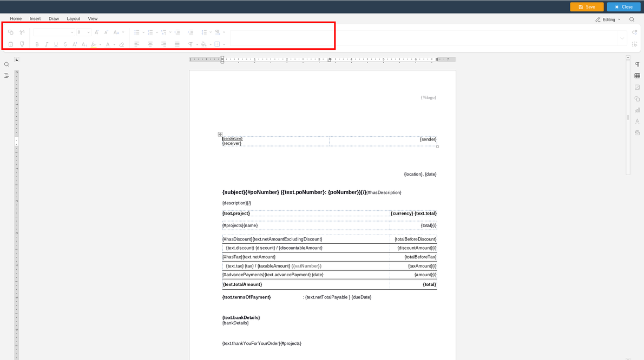Apply the font color A button
644x360 pixels.
click(108, 44)
